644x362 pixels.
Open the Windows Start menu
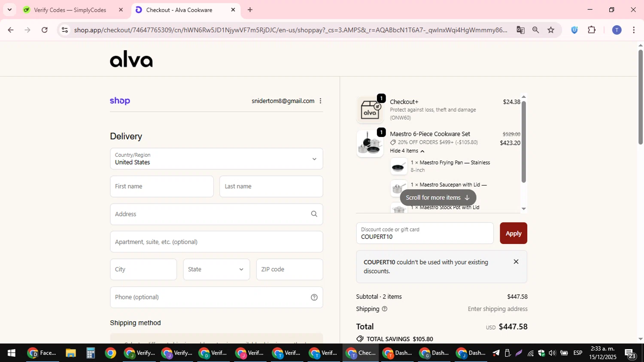click(x=12, y=353)
